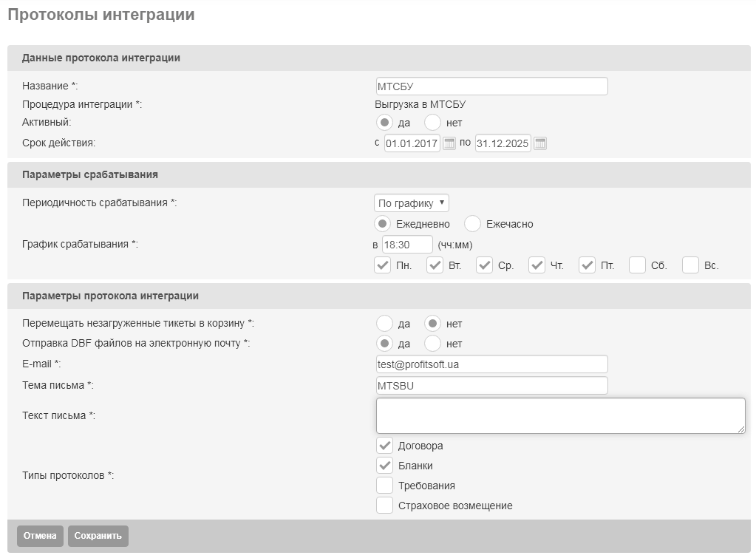
Task: Choose the Ежечасно schedule option
Action: point(472,224)
